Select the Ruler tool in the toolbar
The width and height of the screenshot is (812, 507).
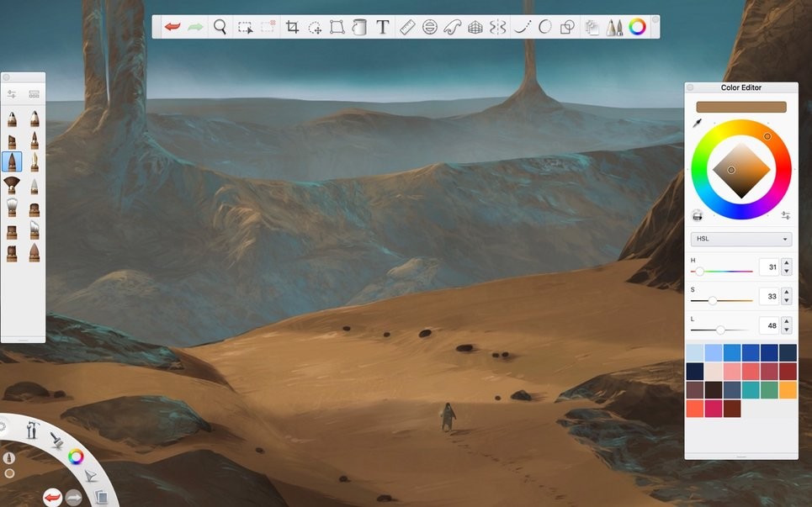point(406,26)
